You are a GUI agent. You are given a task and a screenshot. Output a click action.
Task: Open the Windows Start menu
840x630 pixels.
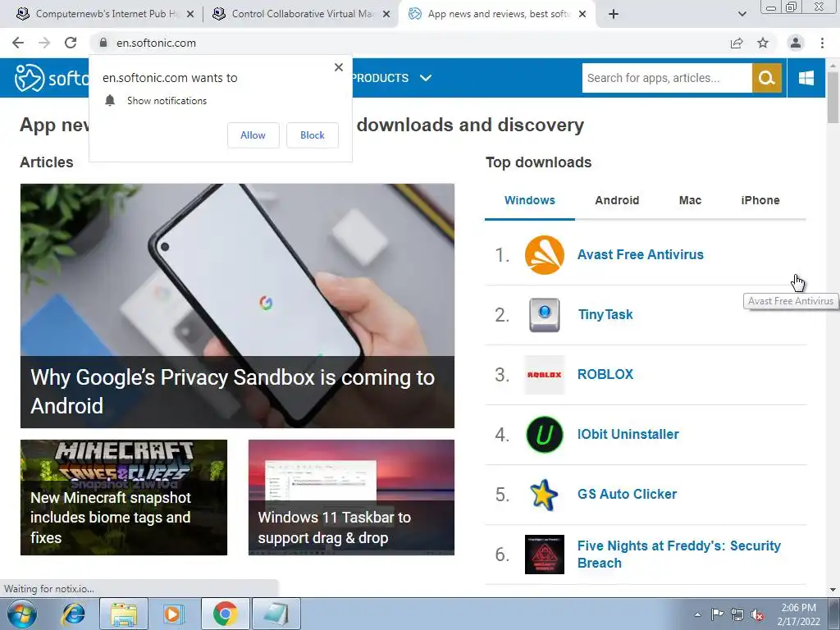(22, 614)
